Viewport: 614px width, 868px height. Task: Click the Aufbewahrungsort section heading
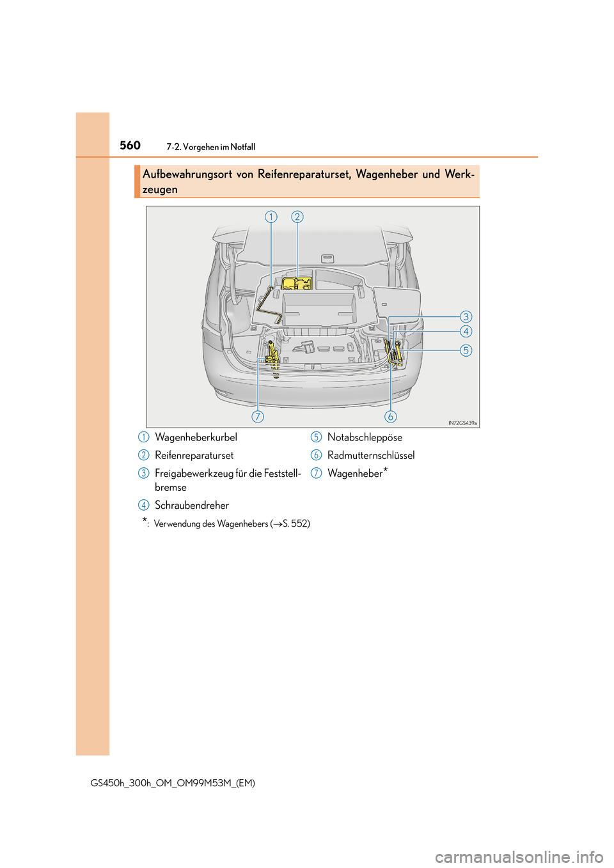pyautogui.click(x=308, y=182)
